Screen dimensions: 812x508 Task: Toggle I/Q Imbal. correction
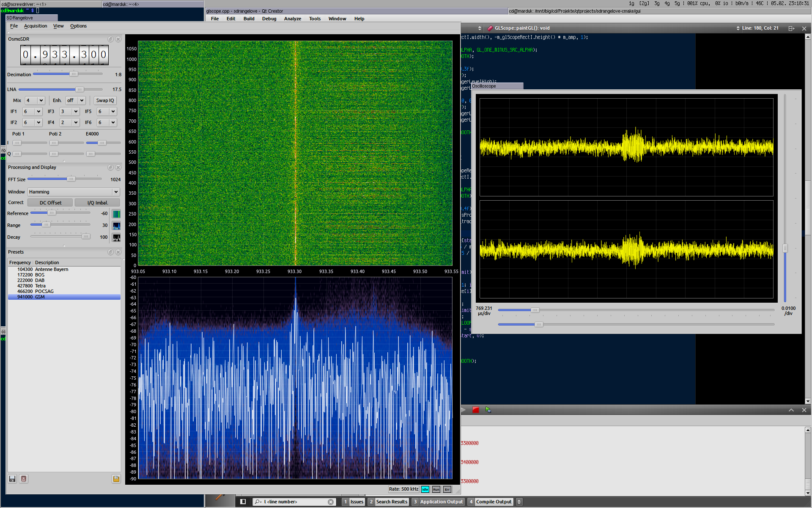(98, 203)
